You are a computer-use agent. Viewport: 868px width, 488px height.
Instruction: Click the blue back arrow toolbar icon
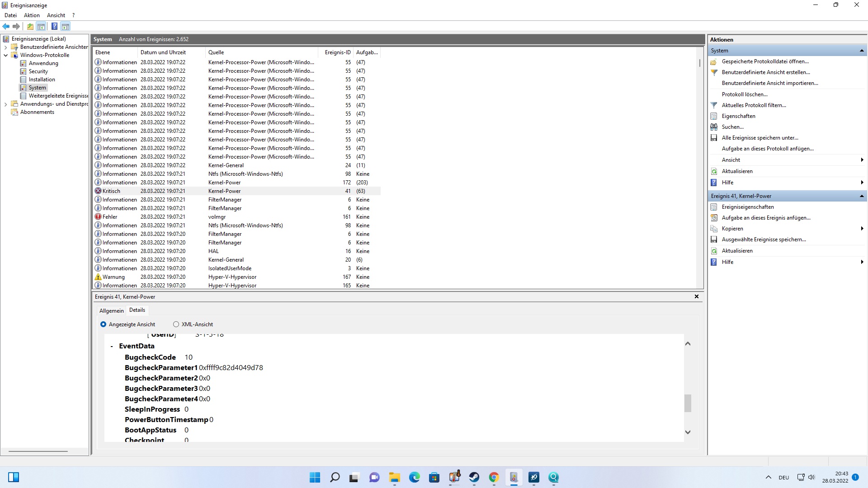point(6,26)
